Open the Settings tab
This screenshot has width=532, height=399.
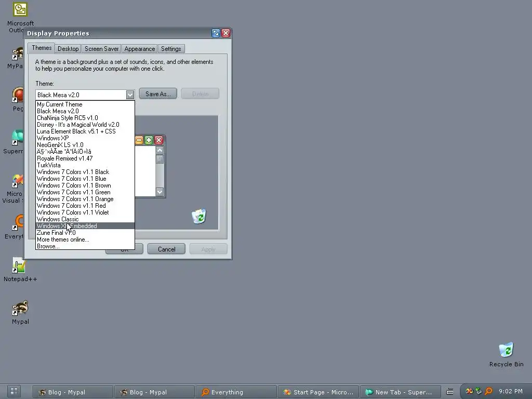171,49
